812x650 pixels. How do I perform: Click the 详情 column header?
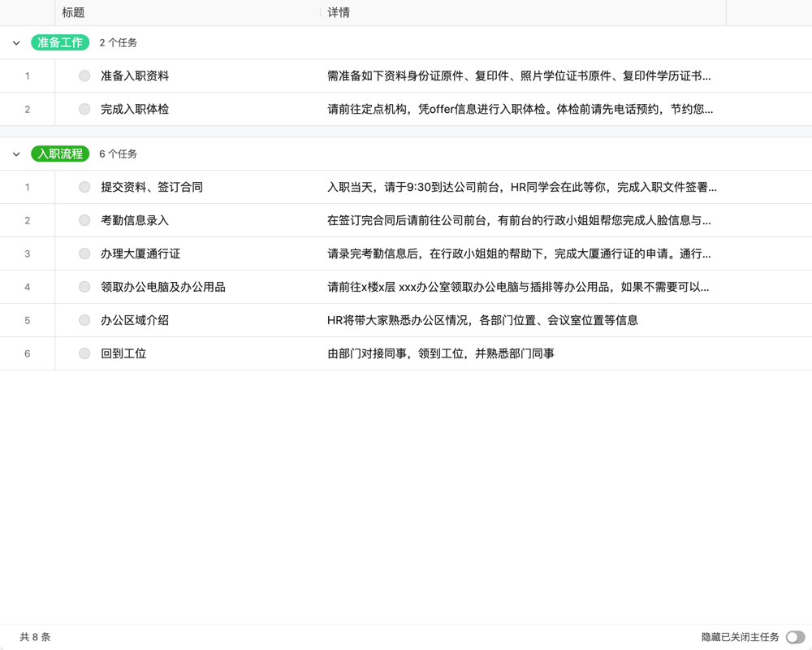[339, 12]
